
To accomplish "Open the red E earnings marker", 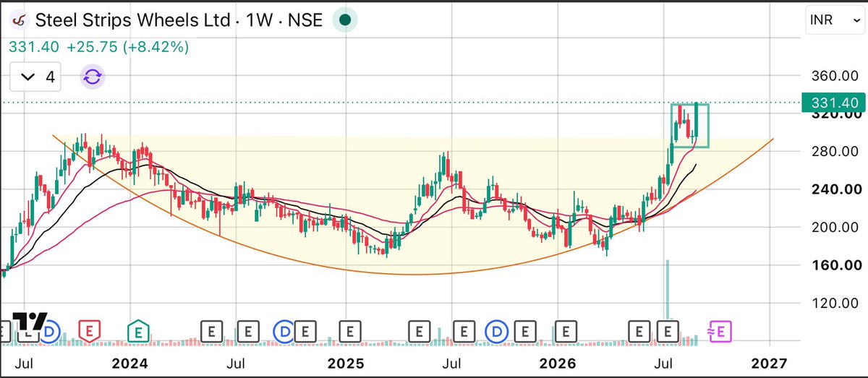I will coord(89,332).
